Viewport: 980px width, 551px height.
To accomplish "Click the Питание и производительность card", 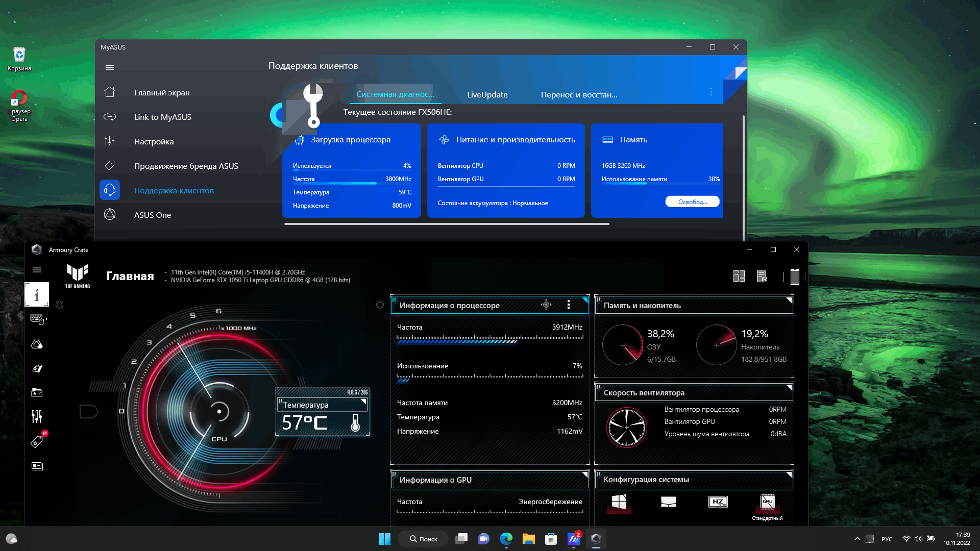I will pyautogui.click(x=506, y=170).
